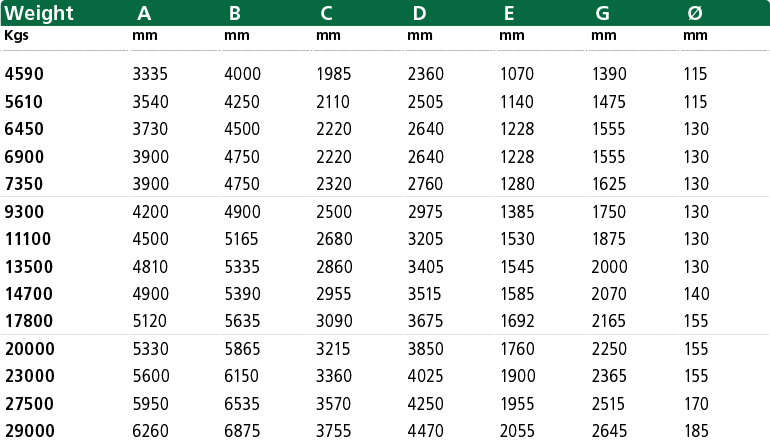The width and height of the screenshot is (770, 443).
Task: Select weight value 4590
Action: tap(24, 74)
